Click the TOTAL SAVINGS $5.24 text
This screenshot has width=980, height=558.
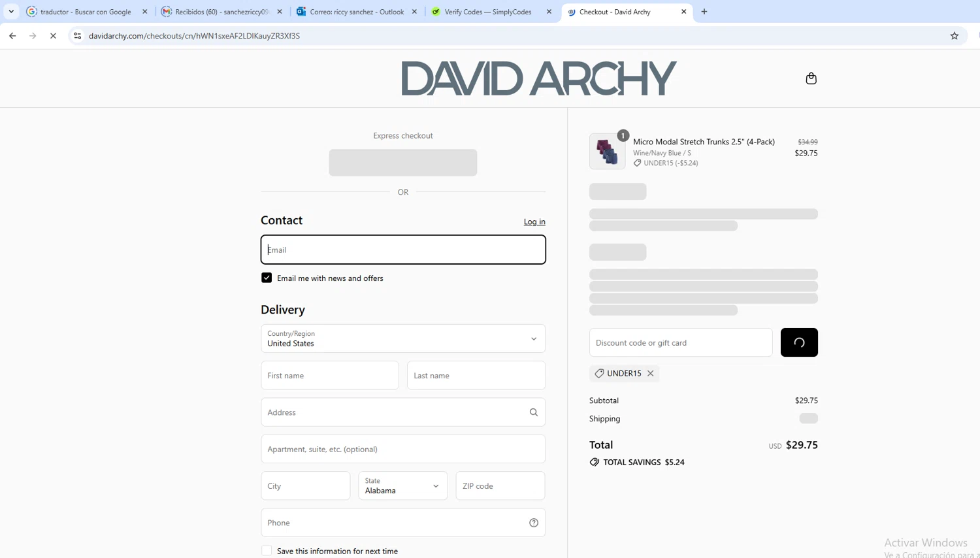coord(644,462)
